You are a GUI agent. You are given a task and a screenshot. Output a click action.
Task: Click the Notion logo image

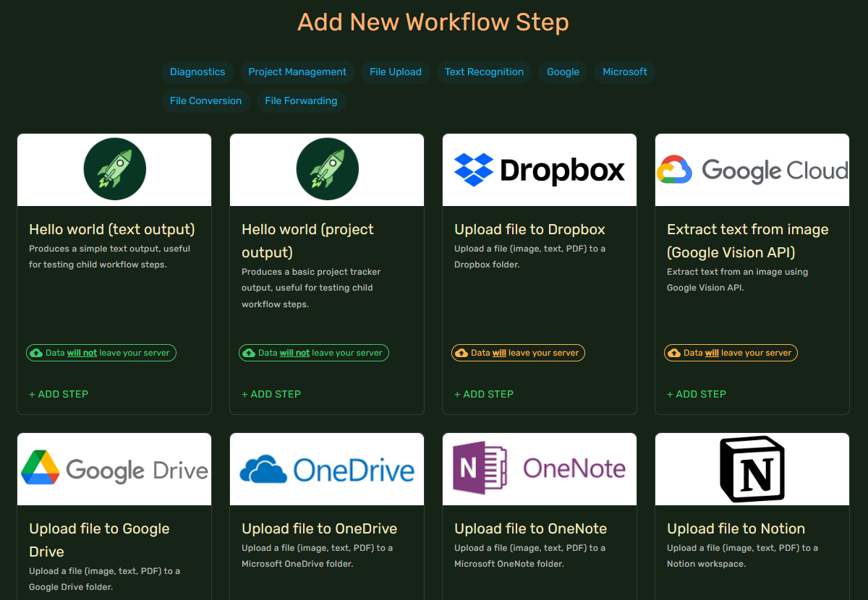[x=752, y=469]
